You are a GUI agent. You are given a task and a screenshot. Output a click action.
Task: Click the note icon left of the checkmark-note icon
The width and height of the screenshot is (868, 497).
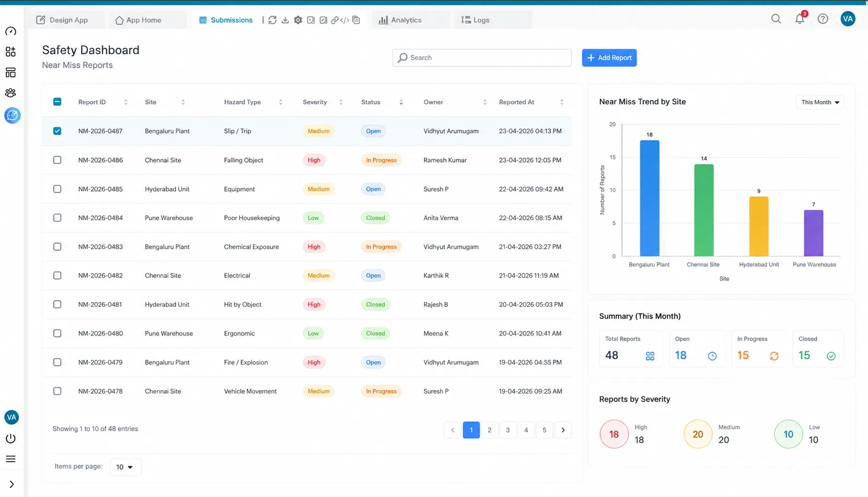[x=311, y=20]
